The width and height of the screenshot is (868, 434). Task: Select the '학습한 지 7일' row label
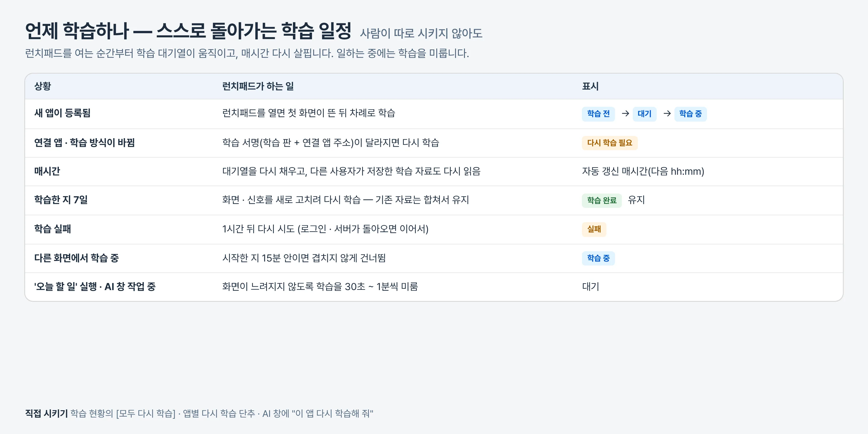[x=61, y=200]
